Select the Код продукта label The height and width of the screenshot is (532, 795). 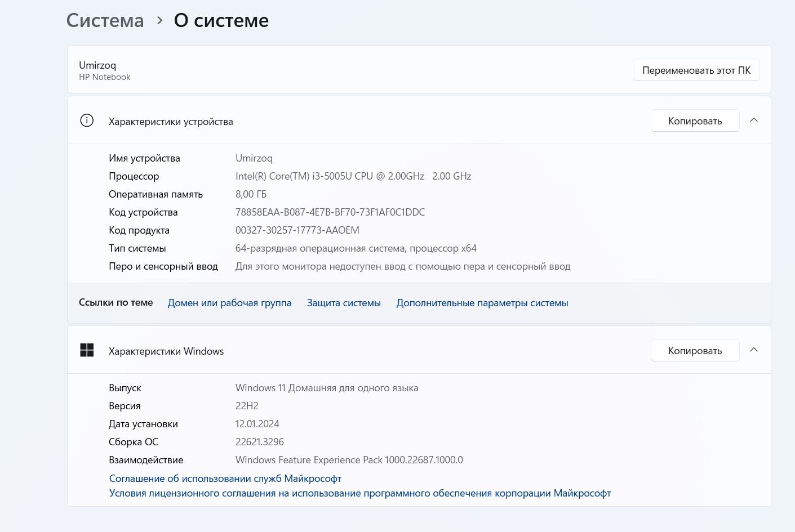(x=139, y=230)
